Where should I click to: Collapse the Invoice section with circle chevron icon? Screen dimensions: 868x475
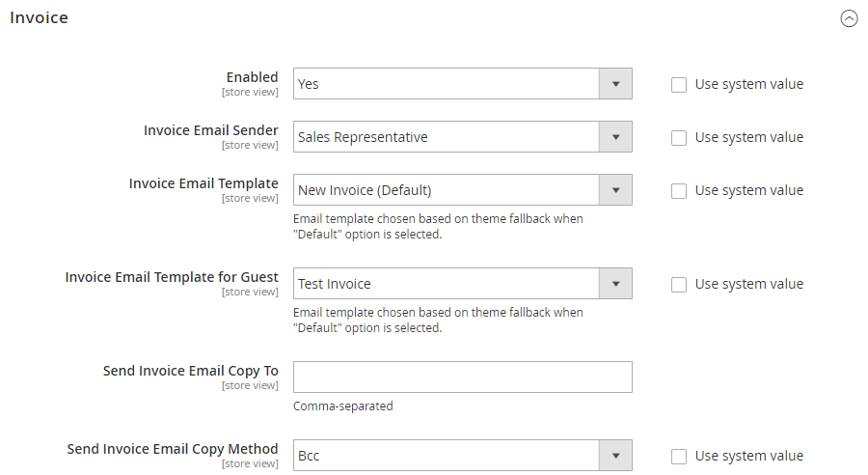coord(849,18)
